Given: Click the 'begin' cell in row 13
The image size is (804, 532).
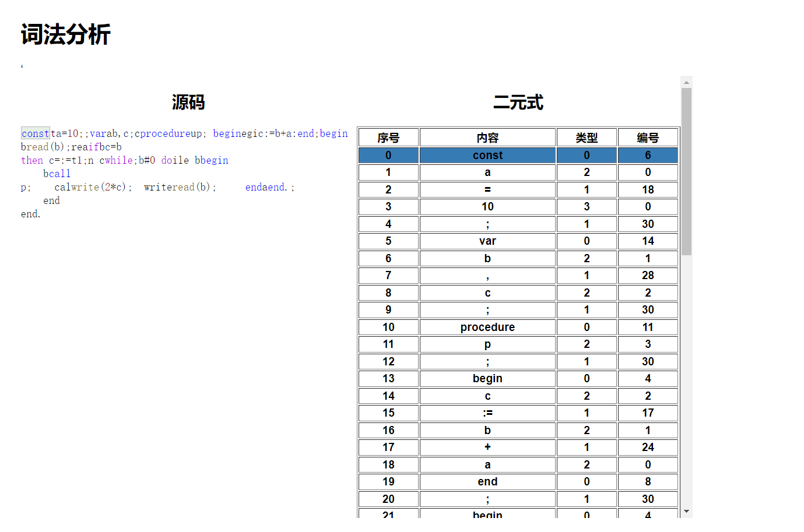Looking at the screenshot, I should 487,378.
